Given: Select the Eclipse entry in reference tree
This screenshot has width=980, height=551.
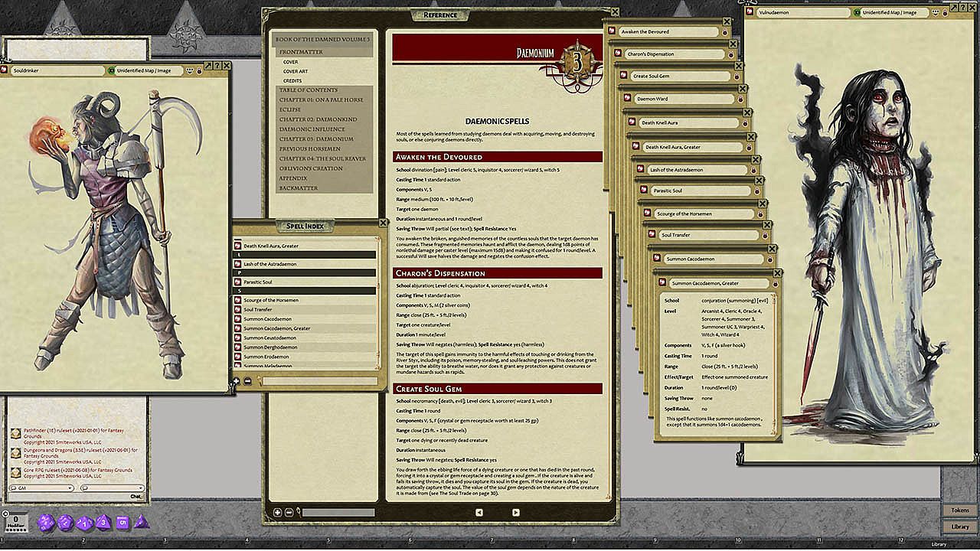Looking at the screenshot, I should pyautogui.click(x=290, y=109).
